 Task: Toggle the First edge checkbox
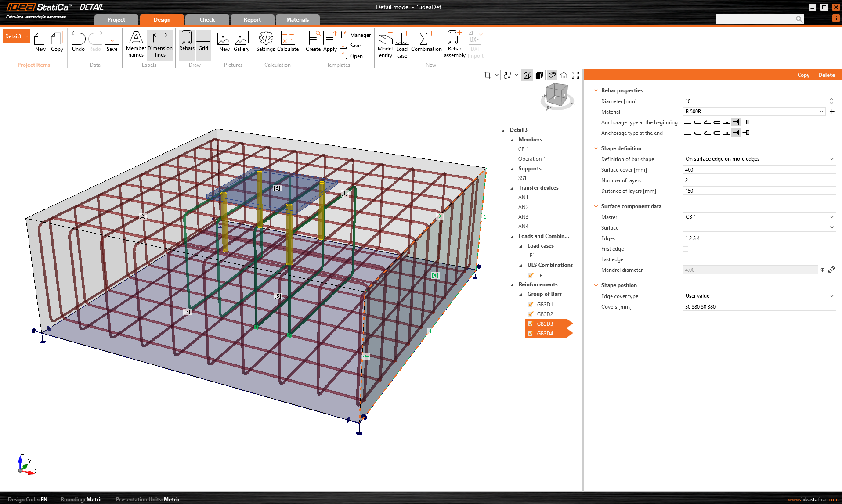click(686, 249)
